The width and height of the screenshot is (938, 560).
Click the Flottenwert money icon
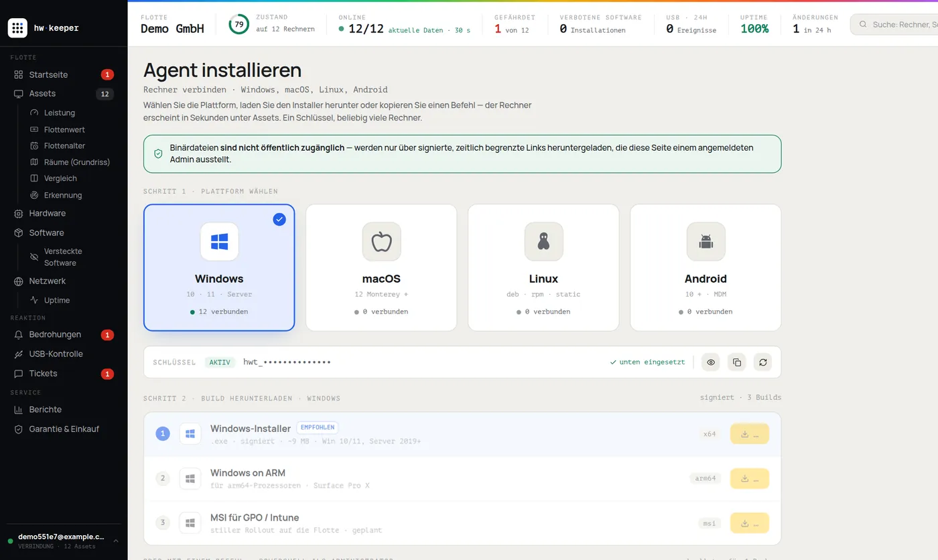click(35, 129)
